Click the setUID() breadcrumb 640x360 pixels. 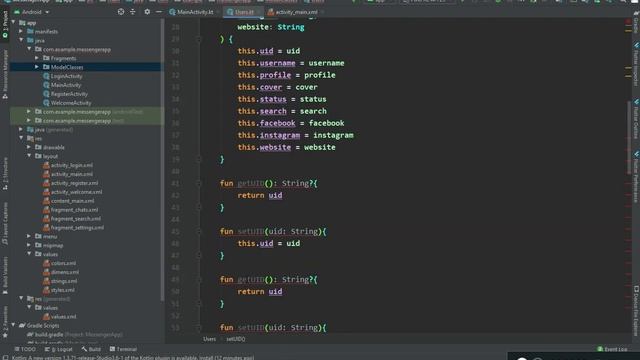(236, 339)
